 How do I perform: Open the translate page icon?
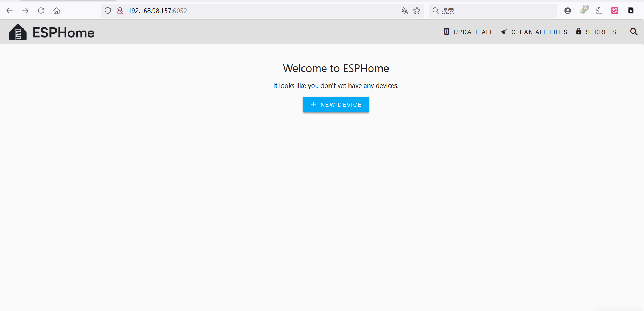[405, 11]
